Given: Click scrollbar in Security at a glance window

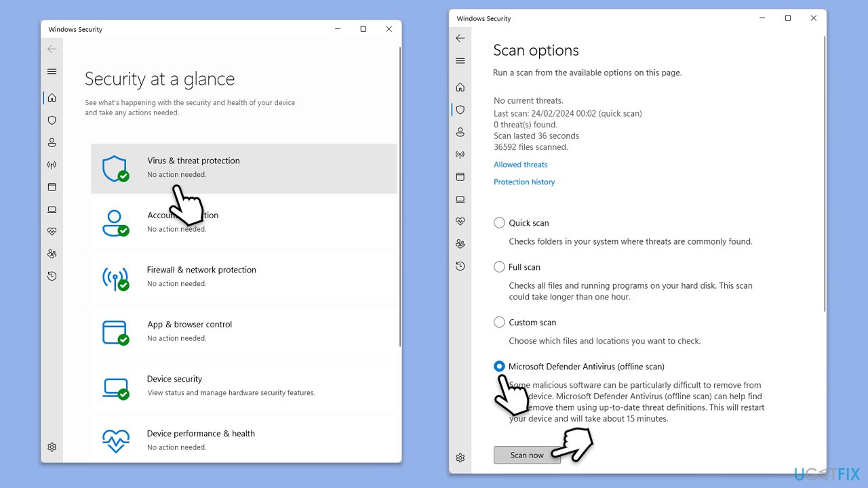Looking at the screenshot, I should [400, 197].
